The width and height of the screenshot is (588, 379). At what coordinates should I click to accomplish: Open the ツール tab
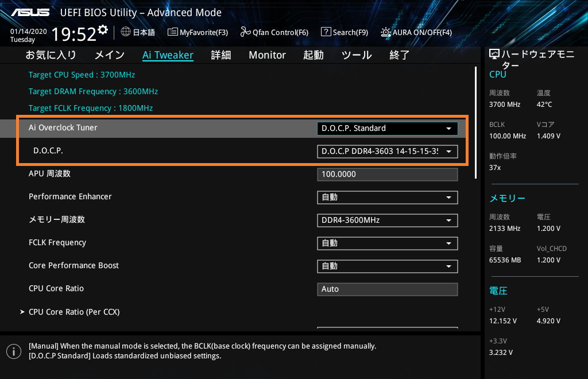coord(356,55)
